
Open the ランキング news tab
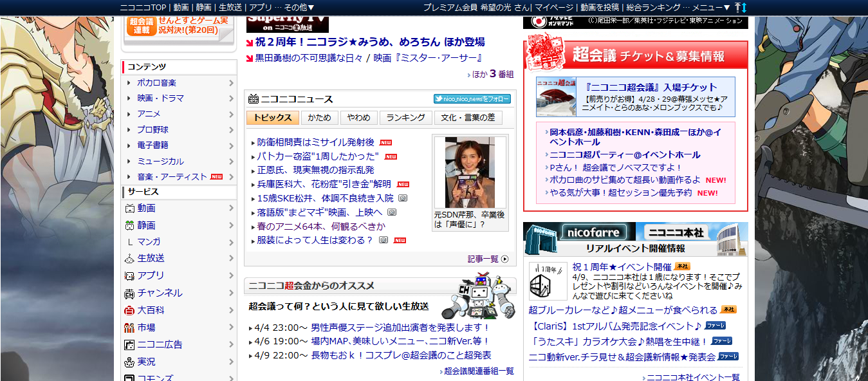tap(405, 118)
